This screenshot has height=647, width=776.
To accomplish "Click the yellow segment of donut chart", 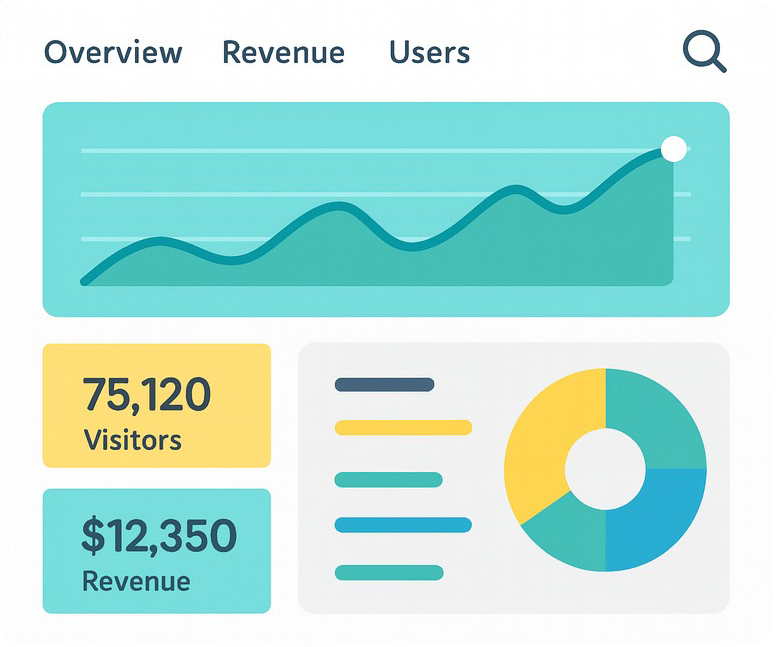I will pyautogui.click(x=545, y=430).
